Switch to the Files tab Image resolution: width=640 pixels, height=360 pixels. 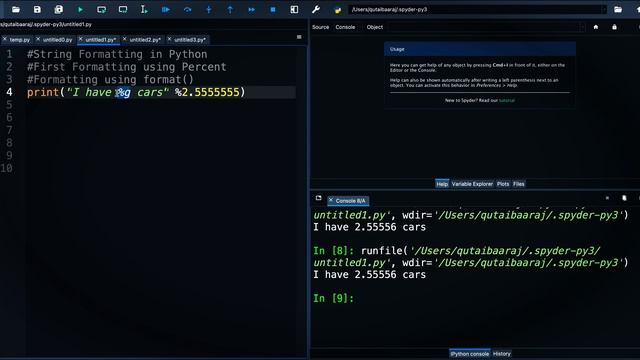click(x=519, y=184)
